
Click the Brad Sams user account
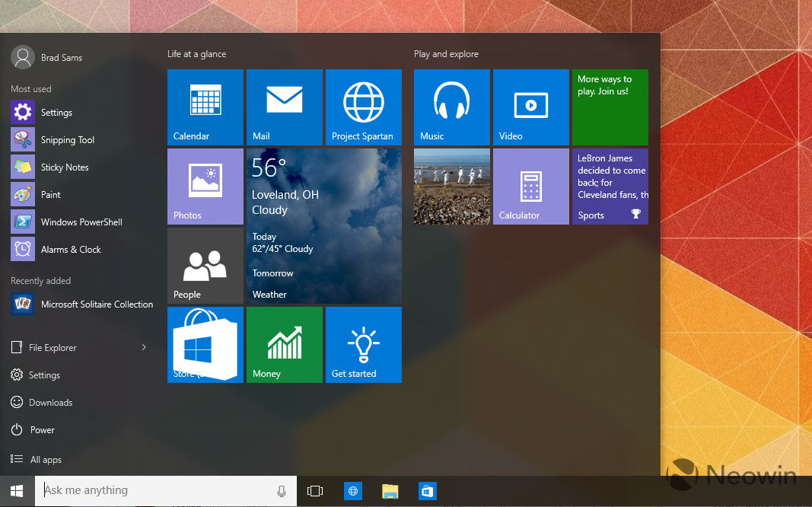[x=46, y=58]
